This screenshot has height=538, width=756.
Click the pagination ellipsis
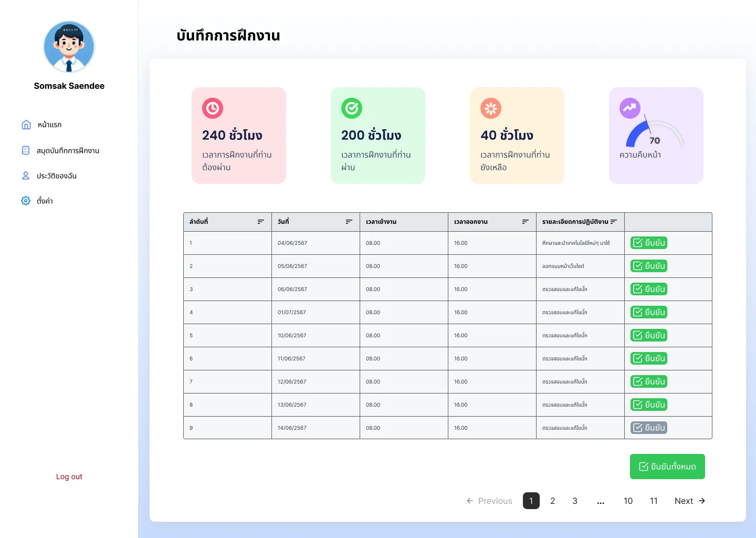[x=601, y=502]
